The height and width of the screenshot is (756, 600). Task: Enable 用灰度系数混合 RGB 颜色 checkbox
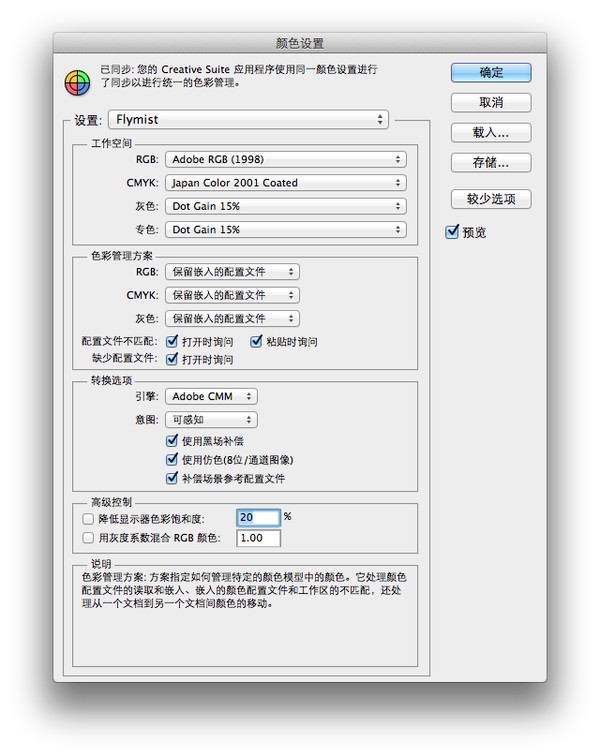pos(88,538)
